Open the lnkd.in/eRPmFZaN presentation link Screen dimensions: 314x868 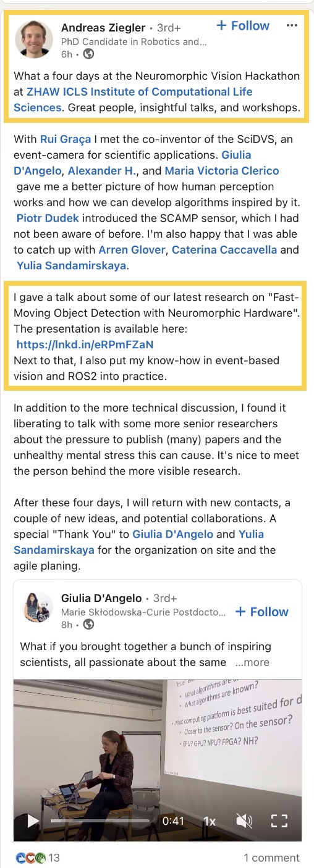85,344
